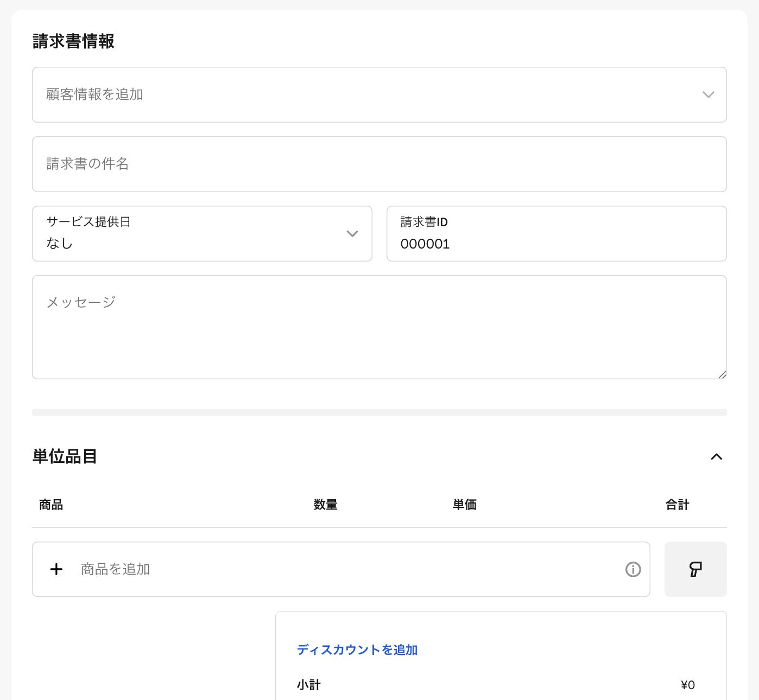
Task: Edit the 請求書ID field 000001
Action: 556,233
